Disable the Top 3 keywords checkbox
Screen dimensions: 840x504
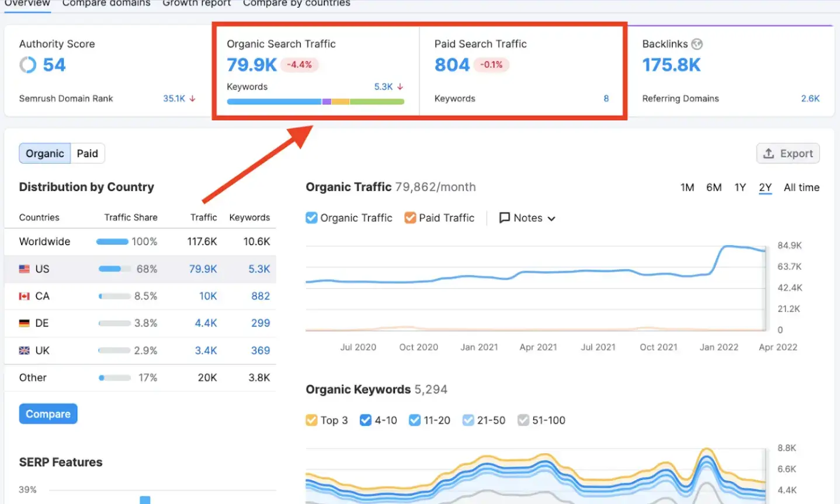click(x=312, y=420)
